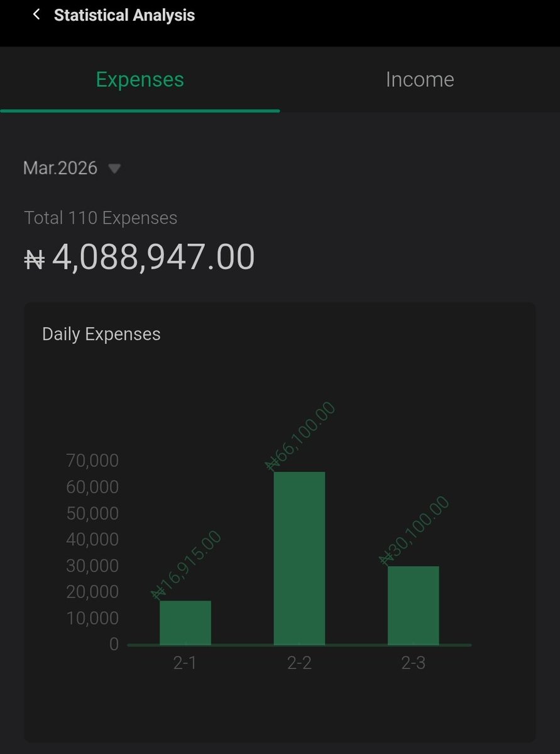Screen dimensions: 560x754
Task: Expand the month selector triangle arrow
Action: click(x=114, y=168)
